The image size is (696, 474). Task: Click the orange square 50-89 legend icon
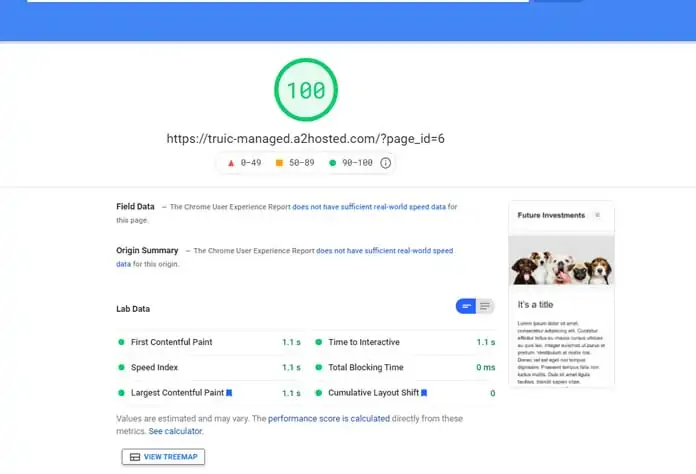pos(280,163)
